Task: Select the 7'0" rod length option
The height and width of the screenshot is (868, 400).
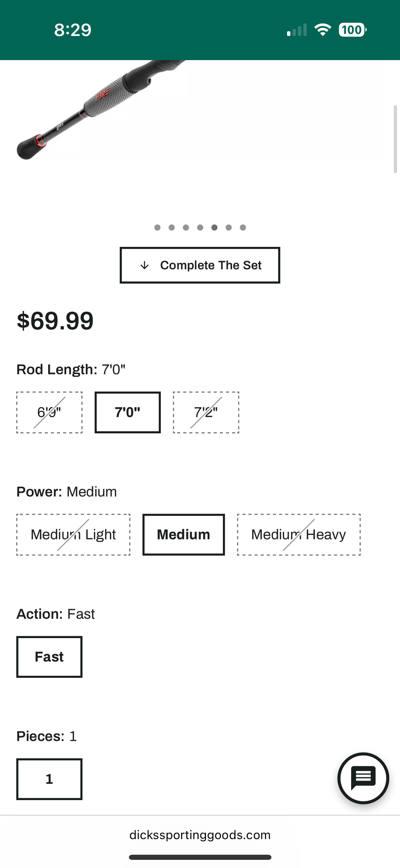Action: (x=128, y=412)
